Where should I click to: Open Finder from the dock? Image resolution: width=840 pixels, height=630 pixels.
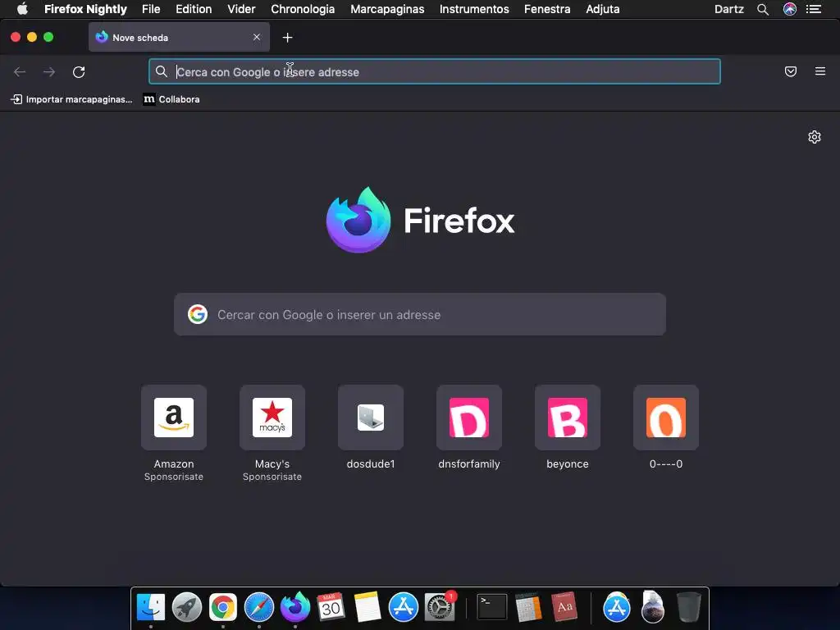tap(151, 608)
